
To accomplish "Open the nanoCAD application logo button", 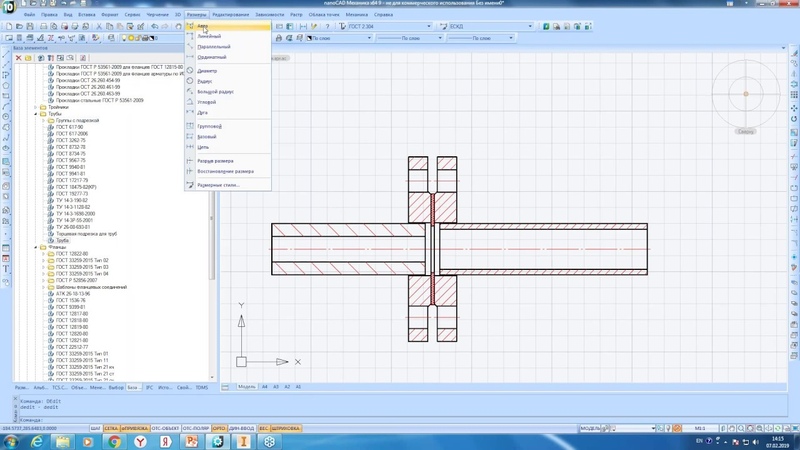I will pyautogui.click(x=8, y=7).
